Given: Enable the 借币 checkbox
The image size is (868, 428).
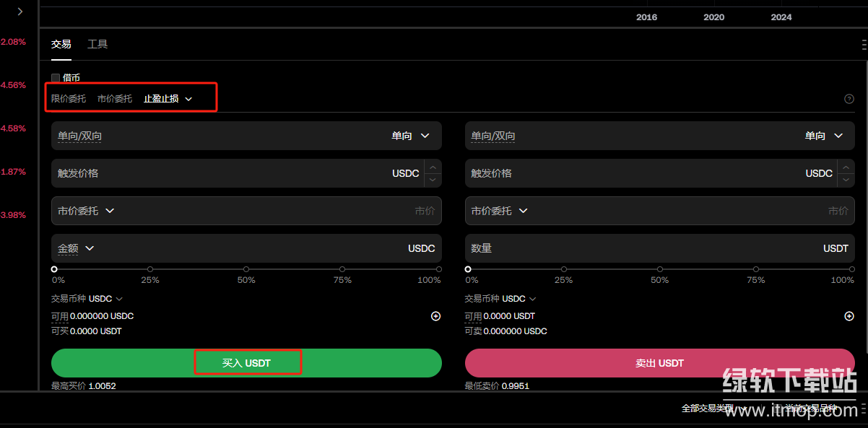Looking at the screenshot, I should (56, 78).
